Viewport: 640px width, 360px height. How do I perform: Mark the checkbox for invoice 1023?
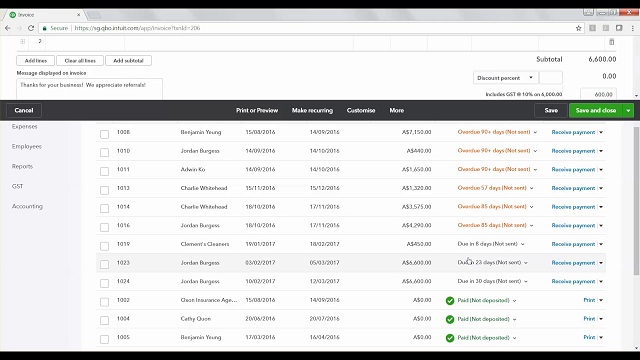[x=104, y=264]
